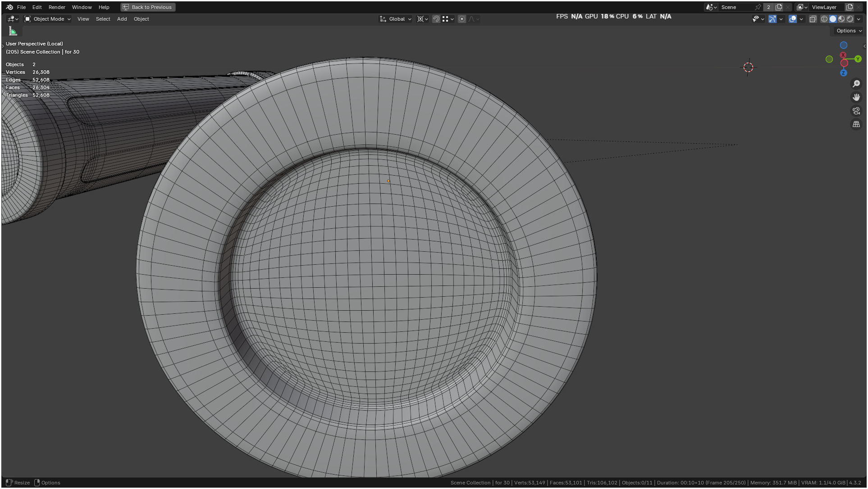This screenshot has width=868, height=489.
Task: Click the ViewLayer name field
Action: pos(823,7)
